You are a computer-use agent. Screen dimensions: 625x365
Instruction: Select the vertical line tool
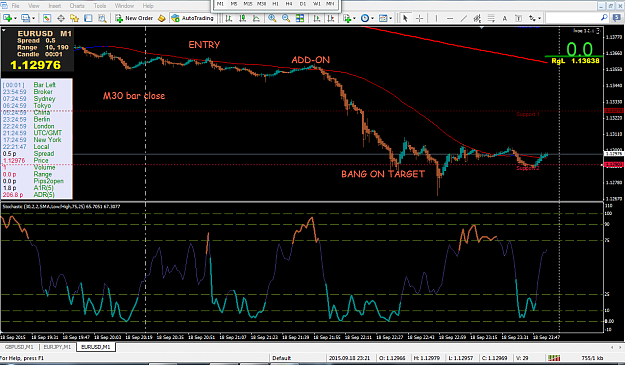436,18
